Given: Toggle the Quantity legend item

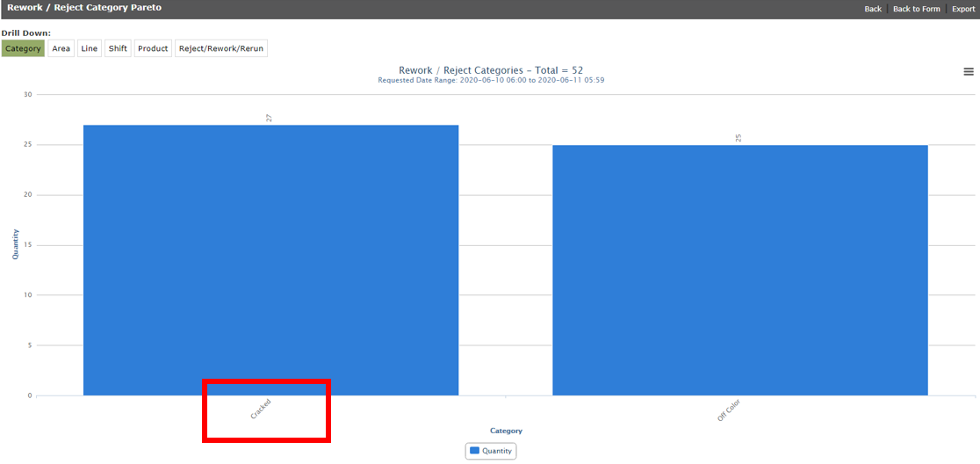Looking at the screenshot, I should [x=491, y=450].
